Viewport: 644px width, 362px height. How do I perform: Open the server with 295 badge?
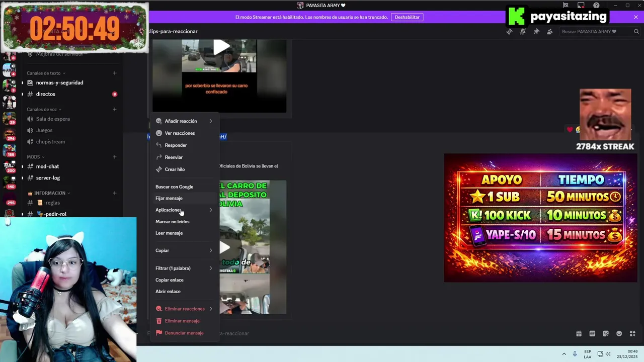coord(10,199)
